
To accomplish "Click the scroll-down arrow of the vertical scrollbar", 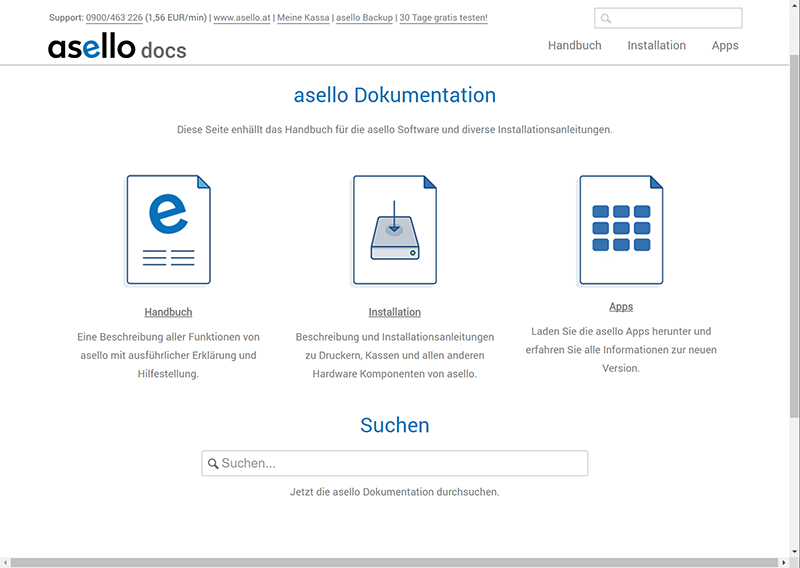I will tap(794, 551).
